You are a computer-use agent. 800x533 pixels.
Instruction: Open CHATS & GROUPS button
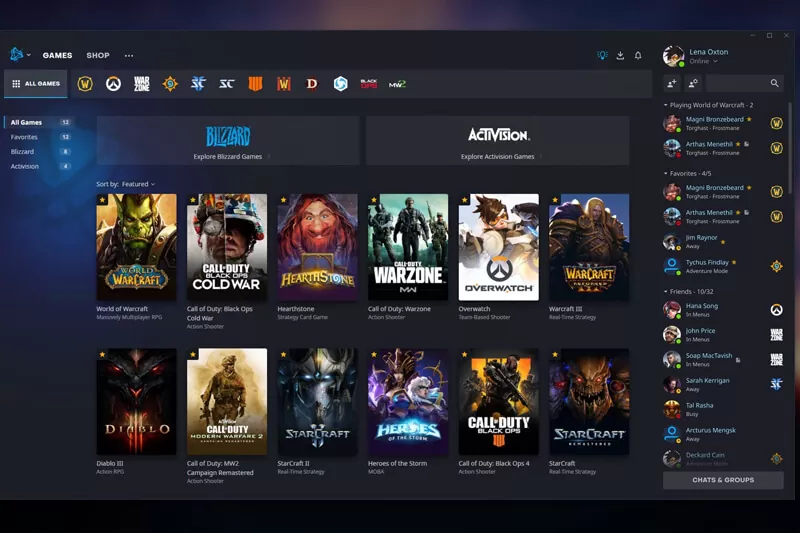coord(723,480)
